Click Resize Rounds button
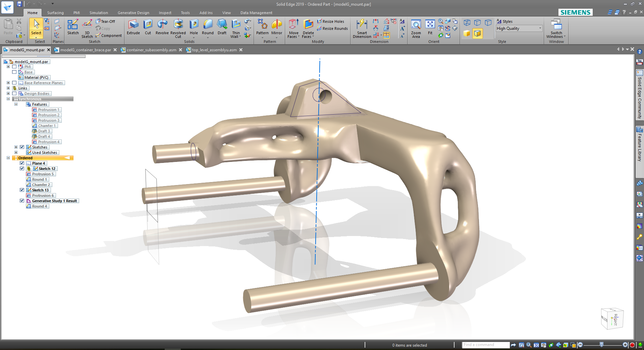 (332, 28)
